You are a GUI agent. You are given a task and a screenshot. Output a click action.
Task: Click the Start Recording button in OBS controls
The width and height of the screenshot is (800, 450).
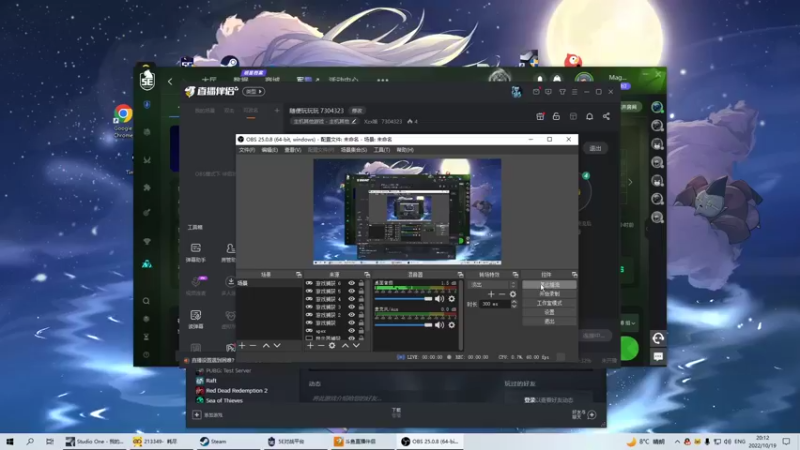pyautogui.click(x=549, y=294)
